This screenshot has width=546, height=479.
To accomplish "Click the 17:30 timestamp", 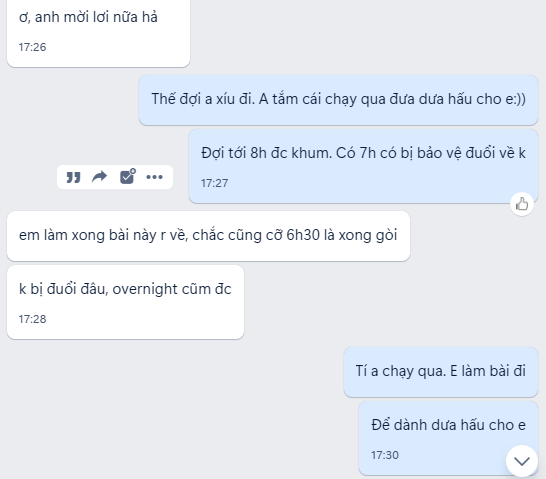I will 385,455.
